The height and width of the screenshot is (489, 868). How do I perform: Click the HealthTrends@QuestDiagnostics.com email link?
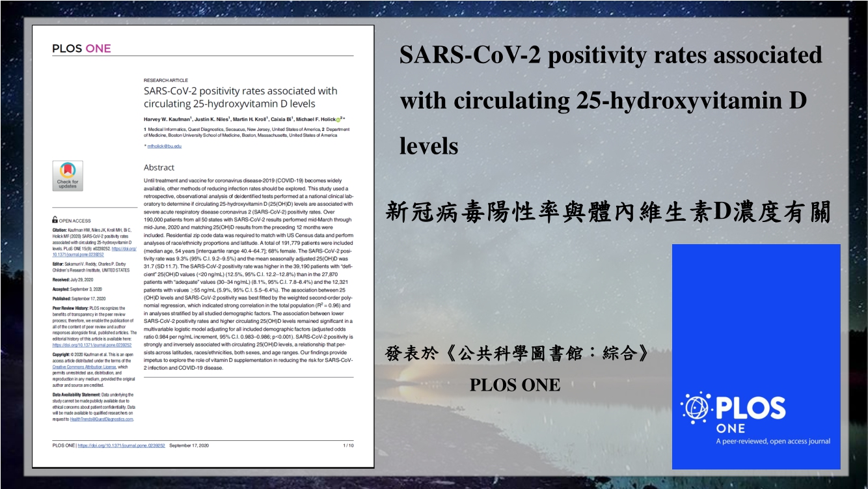coord(101,419)
